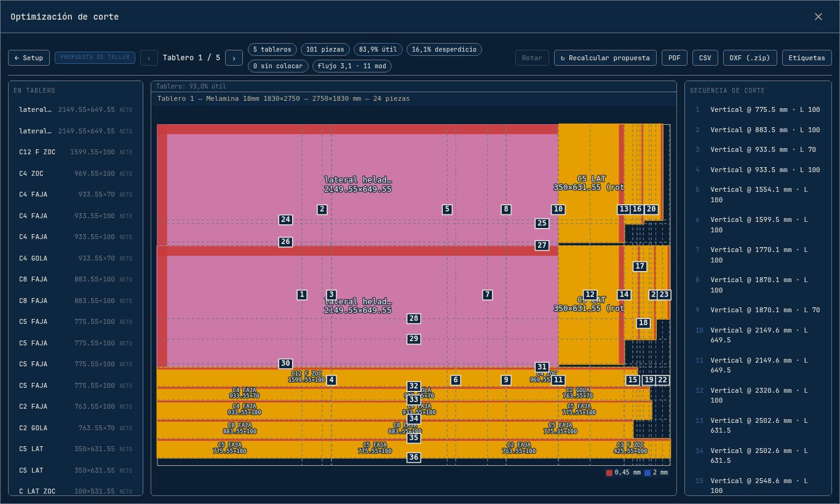840x504 pixels.
Task: Recalcular propuesta button
Action: point(605,58)
